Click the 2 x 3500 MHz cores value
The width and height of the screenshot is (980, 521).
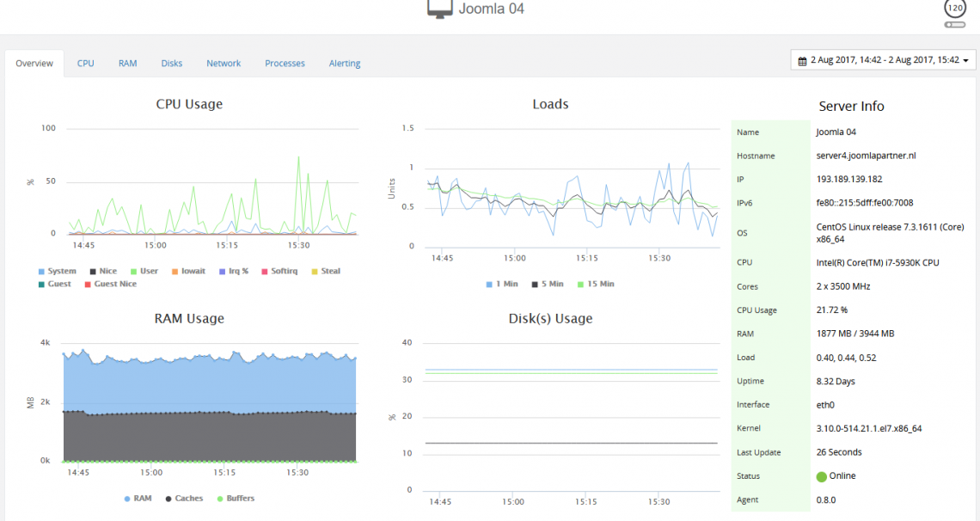[843, 287]
